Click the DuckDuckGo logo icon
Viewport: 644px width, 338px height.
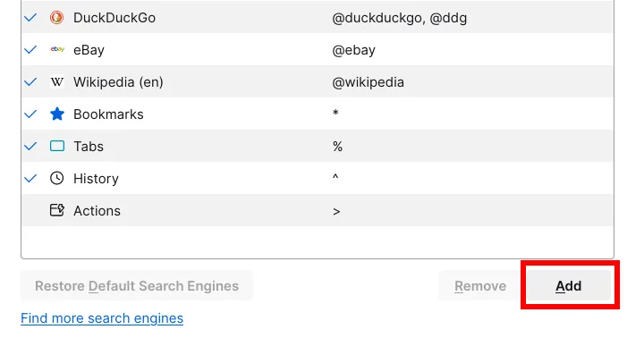click(56, 18)
